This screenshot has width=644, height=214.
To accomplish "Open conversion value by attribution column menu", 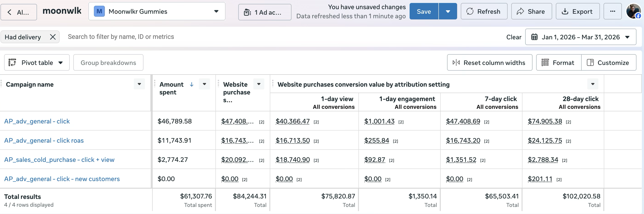I will 593,84.
